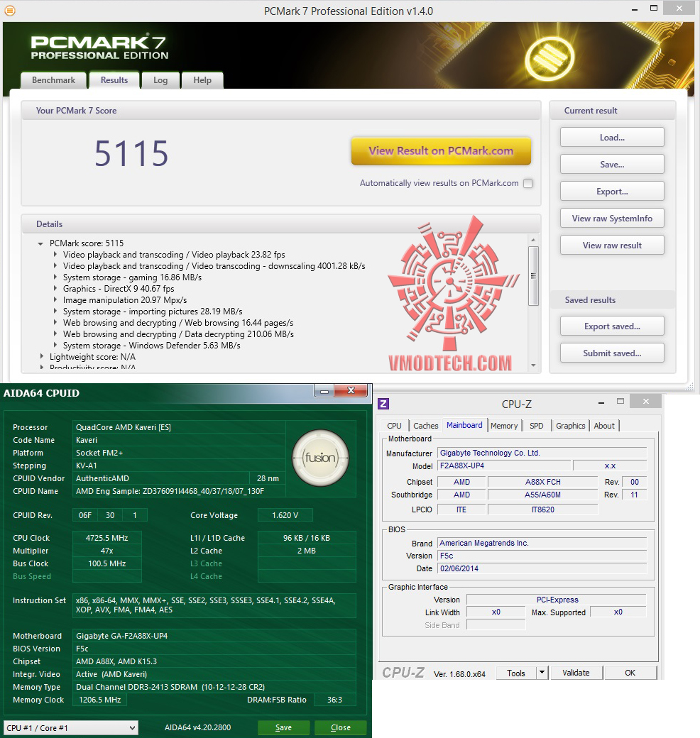700x738 pixels.
Task: Expand System storage - importing pictures row
Action: [55, 311]
